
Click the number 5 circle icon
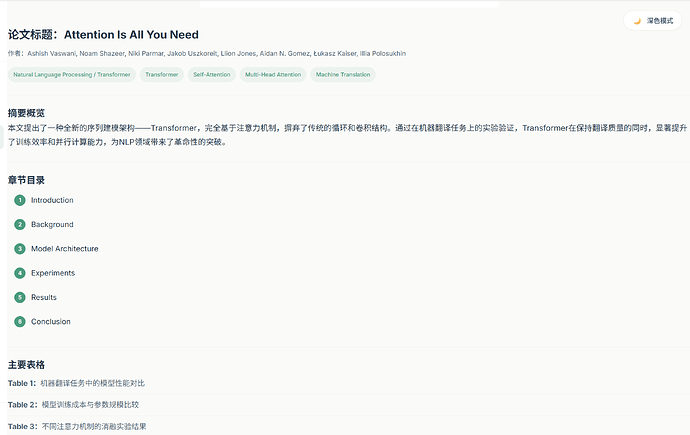pos(20,297)
